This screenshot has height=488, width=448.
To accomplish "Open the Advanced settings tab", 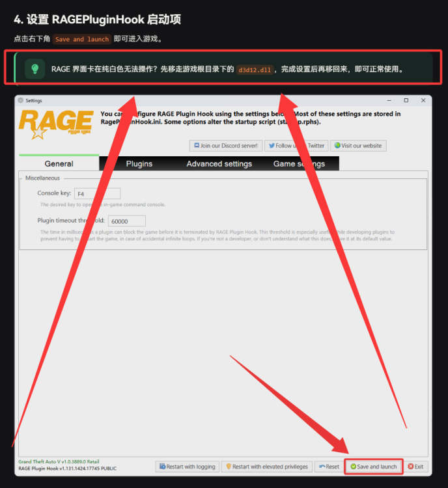I will [219, 164].
